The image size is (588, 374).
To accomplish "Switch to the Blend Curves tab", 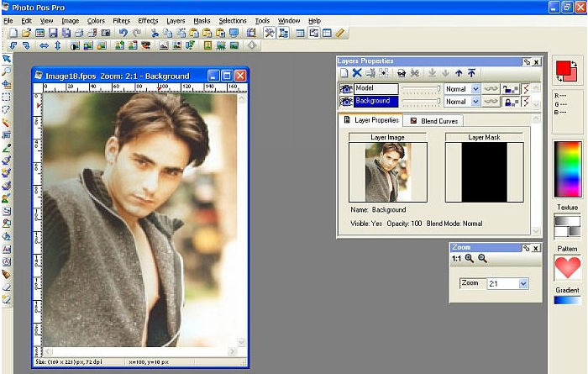I will pyautogui.click(x=435, y=121).
